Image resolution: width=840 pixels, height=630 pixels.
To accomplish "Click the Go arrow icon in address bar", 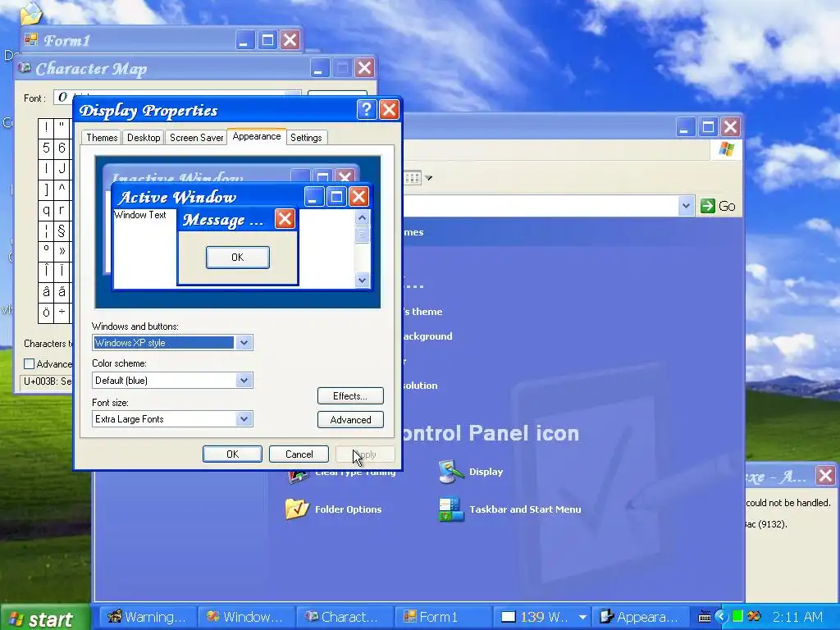I will (x=708, y=206).
